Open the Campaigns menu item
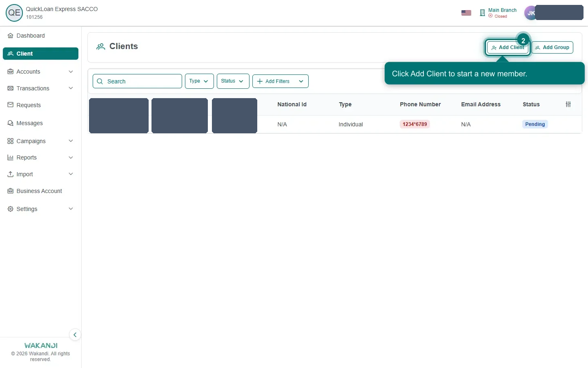Image resolution: width=588 pixels, height=368 pixels. (40, 141)
